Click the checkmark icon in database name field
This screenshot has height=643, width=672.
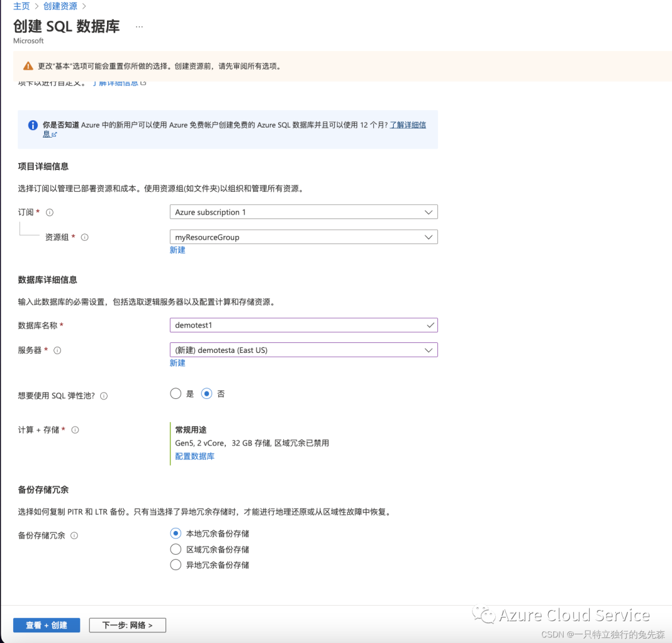[x=431, y=326]
